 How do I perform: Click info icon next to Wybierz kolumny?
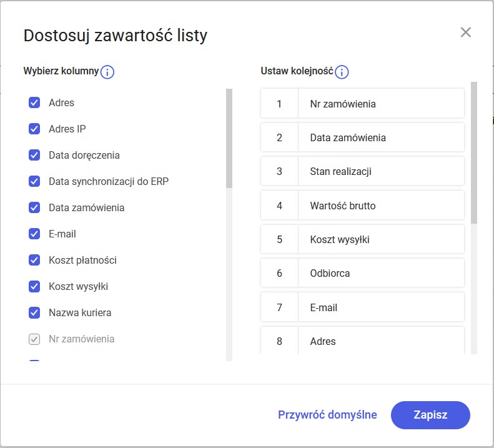[x=107, y=72]
